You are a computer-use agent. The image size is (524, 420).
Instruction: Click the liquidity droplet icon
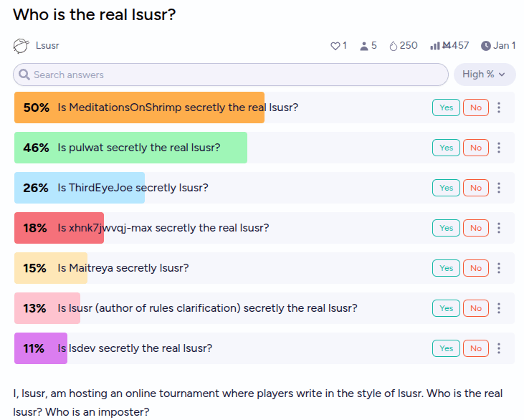click(393, 46)
